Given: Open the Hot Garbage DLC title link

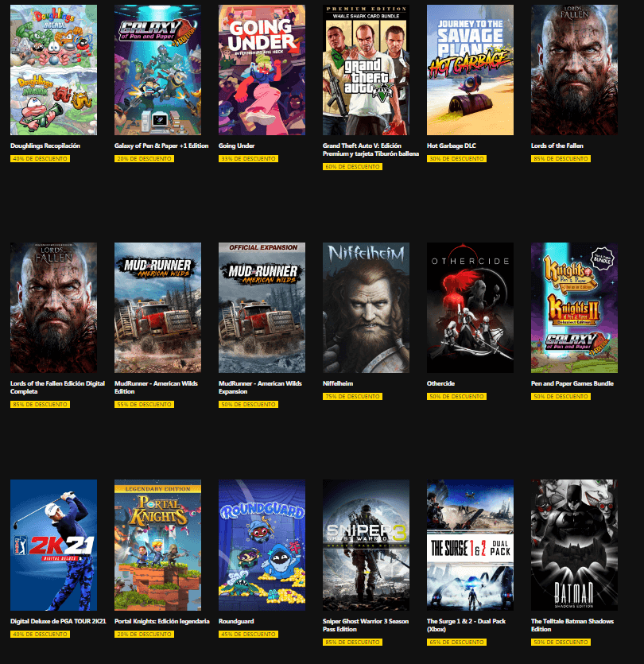Looking at the screenshot, I should click(x=452, y=146).
